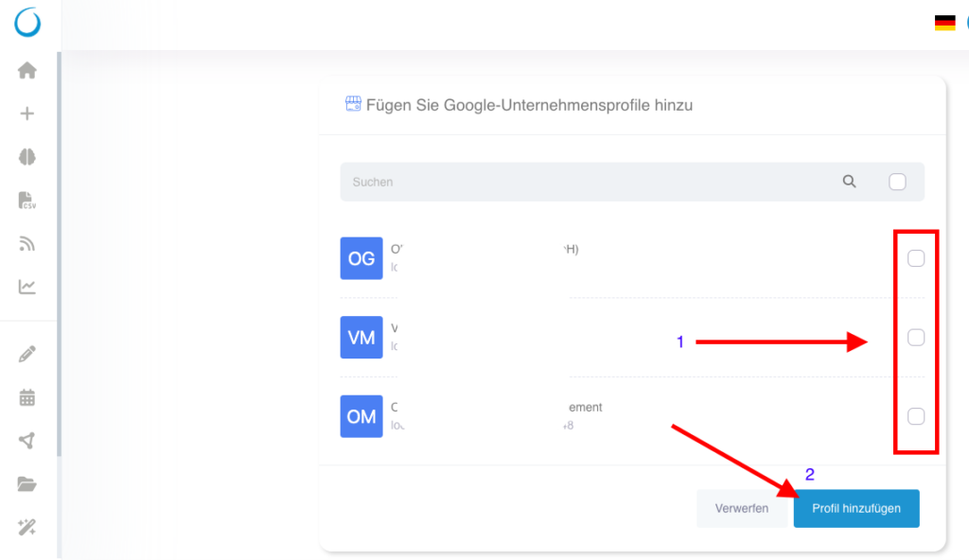Click the OG profile avatar
Image resolution: width=969 pixels, height=560 pixels.
(361, 258)
